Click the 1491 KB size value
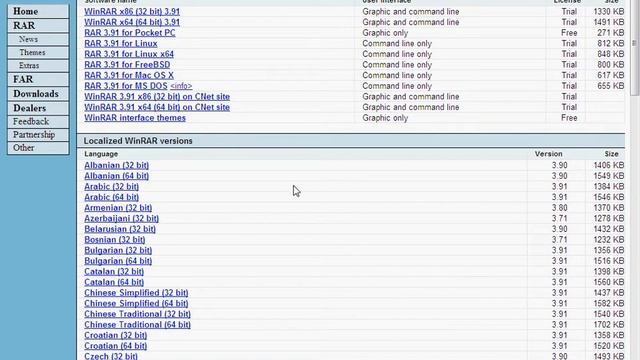 [609, 22]
